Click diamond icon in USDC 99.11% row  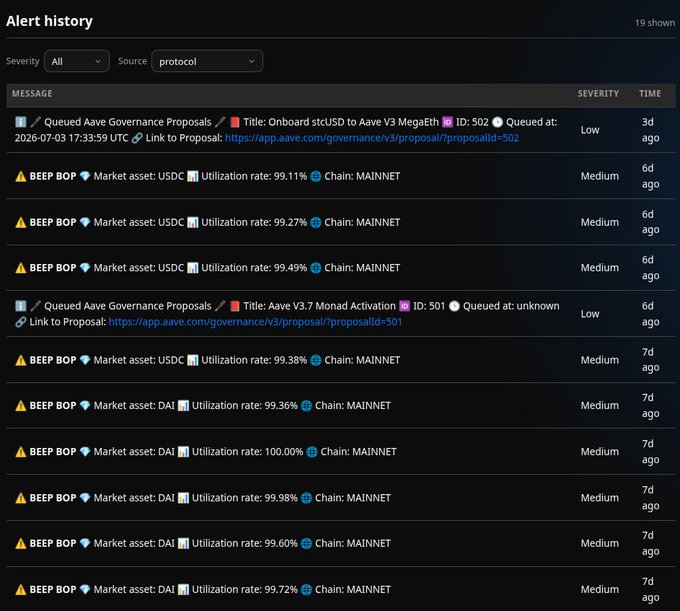tap(85, 176)
